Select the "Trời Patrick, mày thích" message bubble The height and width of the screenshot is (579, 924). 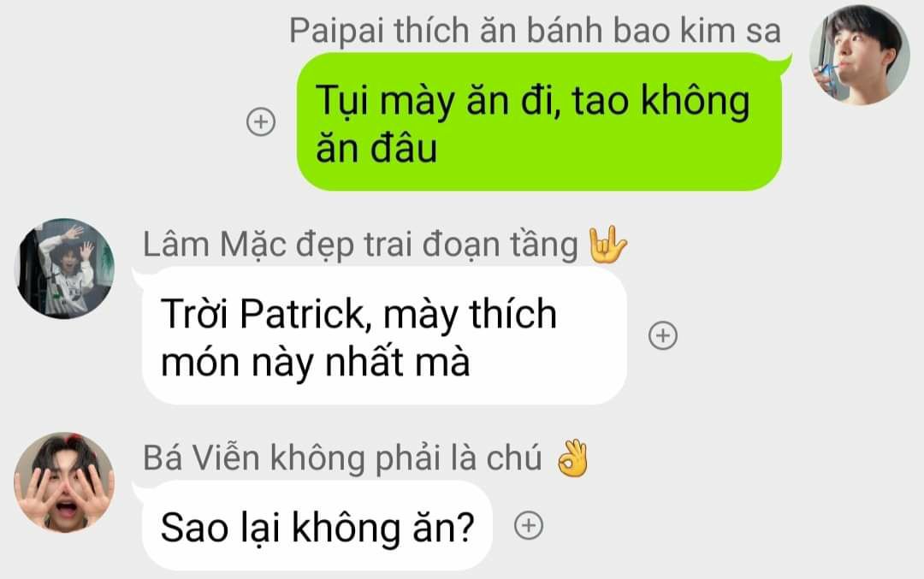pos(384,336)
